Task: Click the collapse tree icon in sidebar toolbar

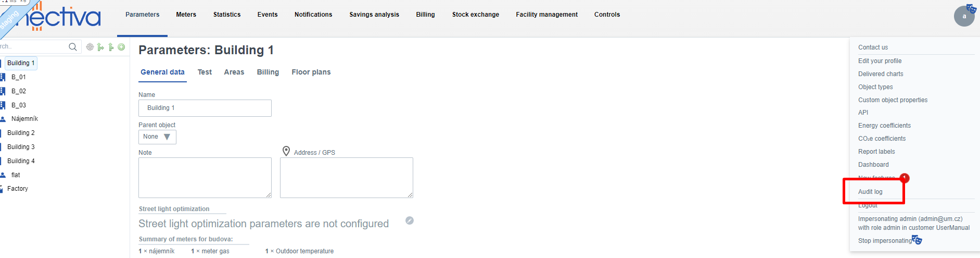Action: pos(111,47)
